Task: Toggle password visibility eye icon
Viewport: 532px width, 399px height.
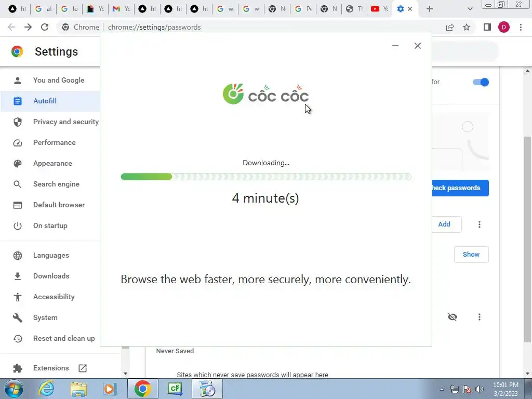Action: [453, 317]
